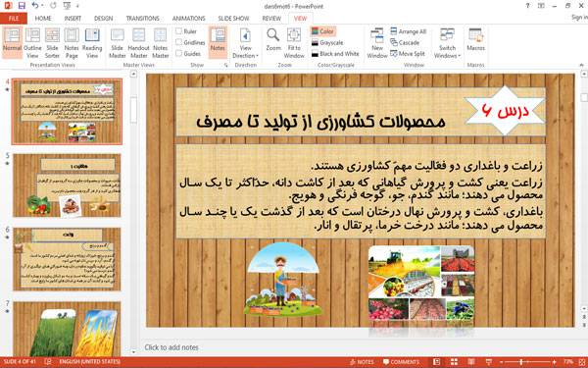This screenshot has height=368, width=588.
Task: Switch to Slide Sorter from status bar
Action: pyautogui.click(x=454, y=361)
